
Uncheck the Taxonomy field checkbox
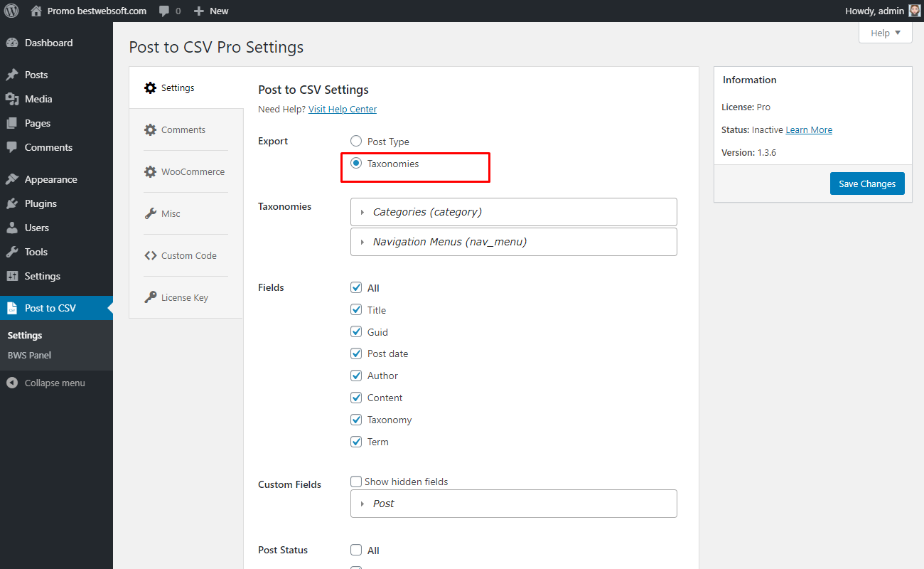(356, 420)
